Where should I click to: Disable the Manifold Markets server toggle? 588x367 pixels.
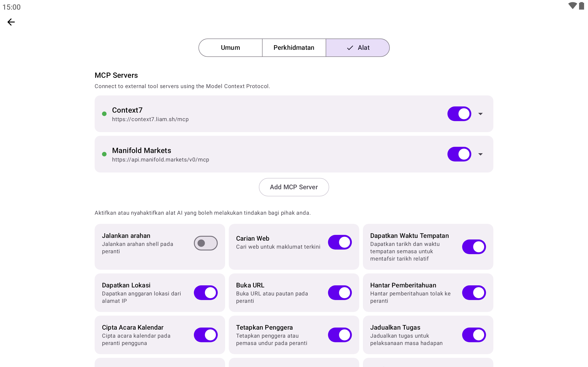point(459,154)
